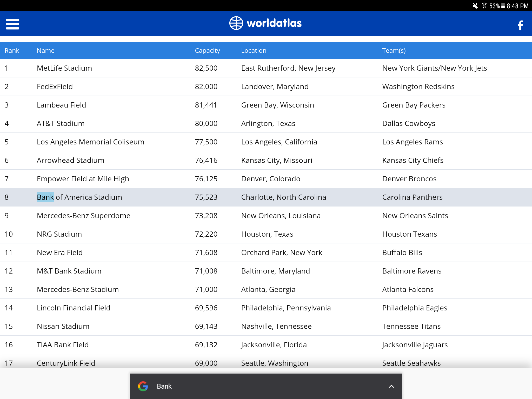This screenshot has height=399, width=532.
Task: Tap the highlighted word Bank
Action: pyautogui.click(x=45, y=197)
